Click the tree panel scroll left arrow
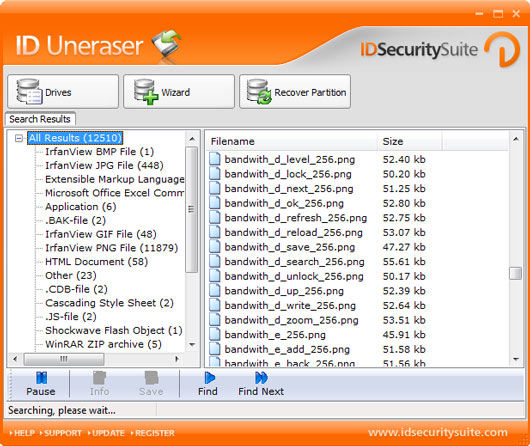This screenshot has height=446, width=530. coord(15,358)
